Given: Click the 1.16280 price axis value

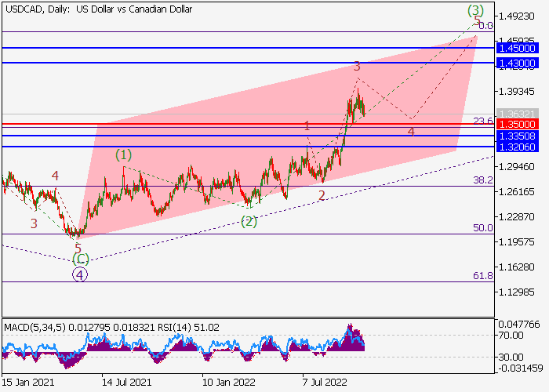Looking at the screenshot, I should click(x=517, y=267).
